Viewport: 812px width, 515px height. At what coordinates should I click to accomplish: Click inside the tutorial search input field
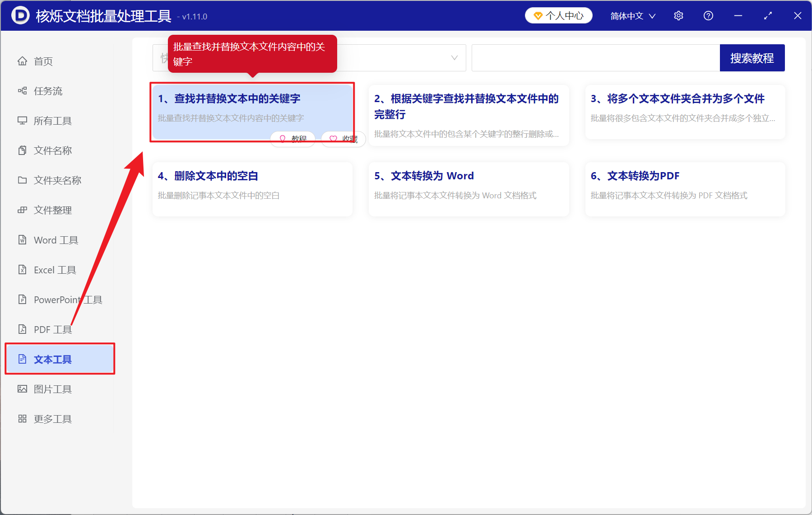(x=596, y=58)
